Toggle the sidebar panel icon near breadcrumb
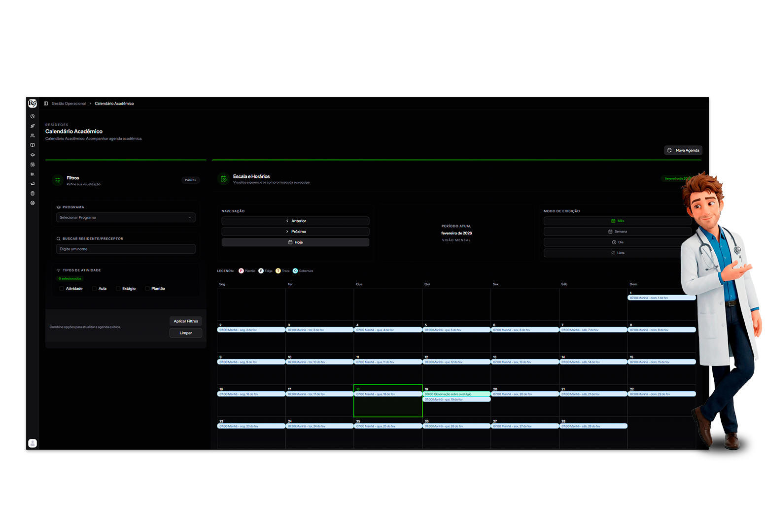Screen dimensions: 765x532 pyautogui.click(x=46, y=103)
